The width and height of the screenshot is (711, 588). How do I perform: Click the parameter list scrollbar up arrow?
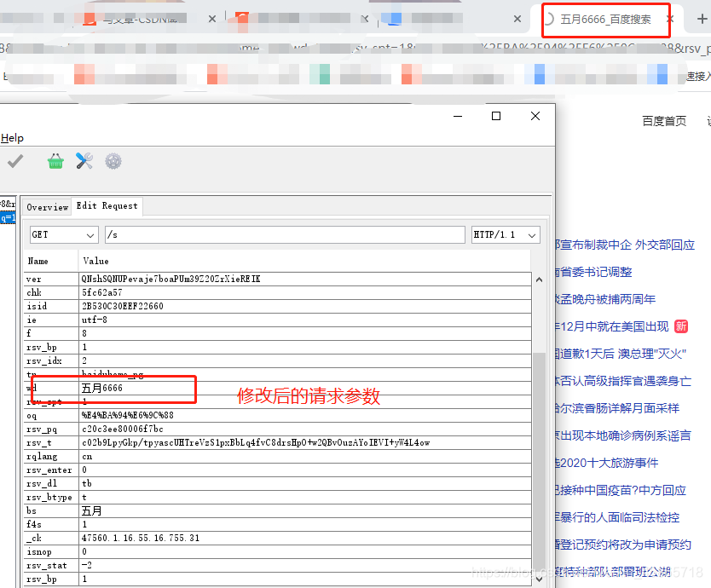point(539,280)
